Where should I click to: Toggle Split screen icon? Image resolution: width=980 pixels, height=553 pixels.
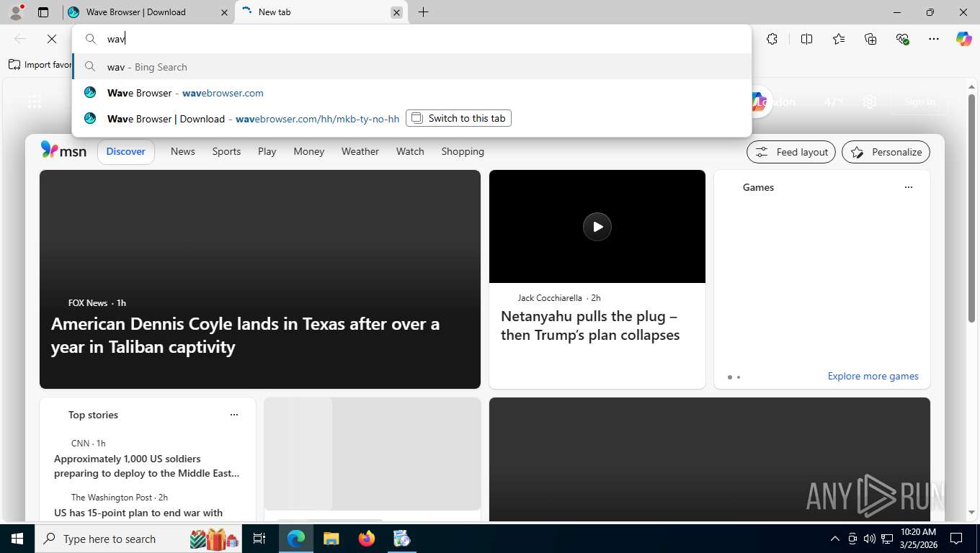pyautogui.click(x=806, y=39)
